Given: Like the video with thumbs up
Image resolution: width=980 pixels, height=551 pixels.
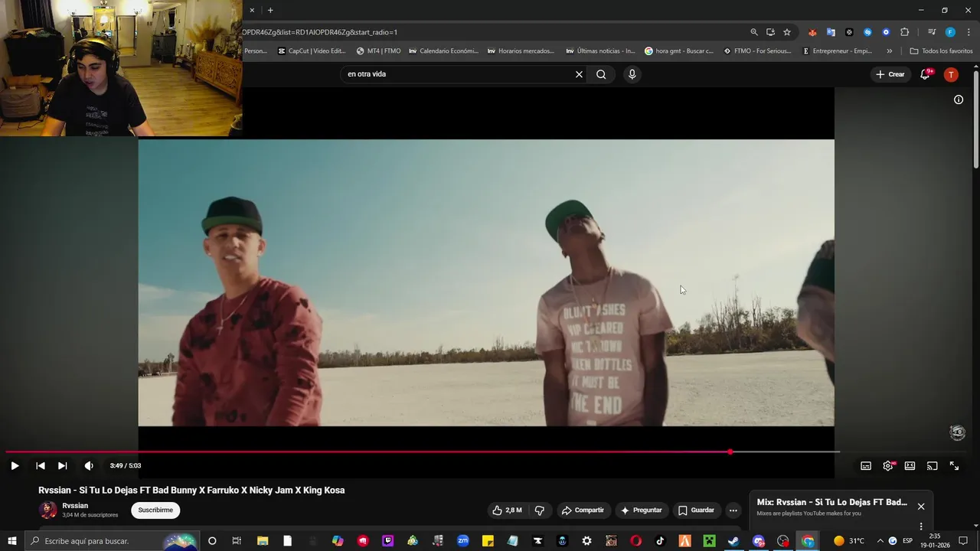Looking at the screenshot, I should pyautogui.click(x=508, y=510).
